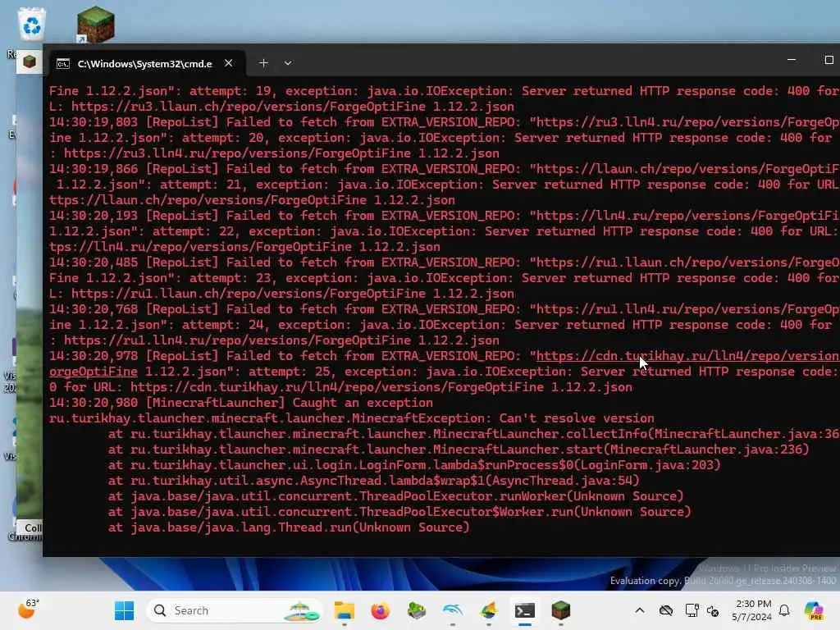The image size is (840, 630).
Task: Click the cmd icon in tab title
Action: (x=63, y=64)
